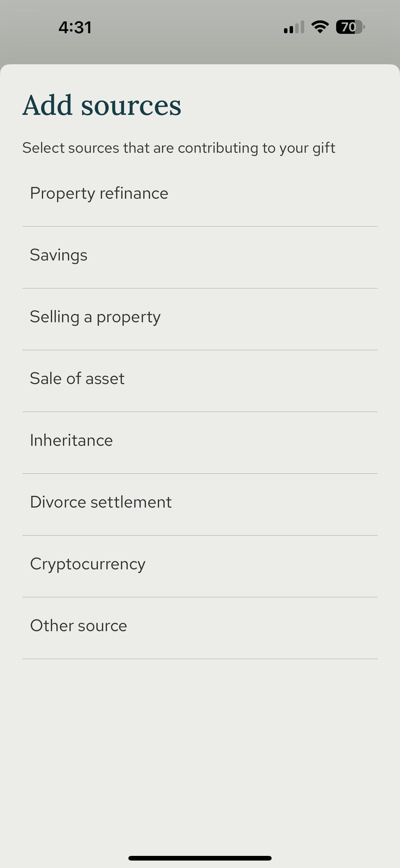Screen dimensions: 400x868
Task: Tap the Wi-Fi status icon
Action: point(320,27)
